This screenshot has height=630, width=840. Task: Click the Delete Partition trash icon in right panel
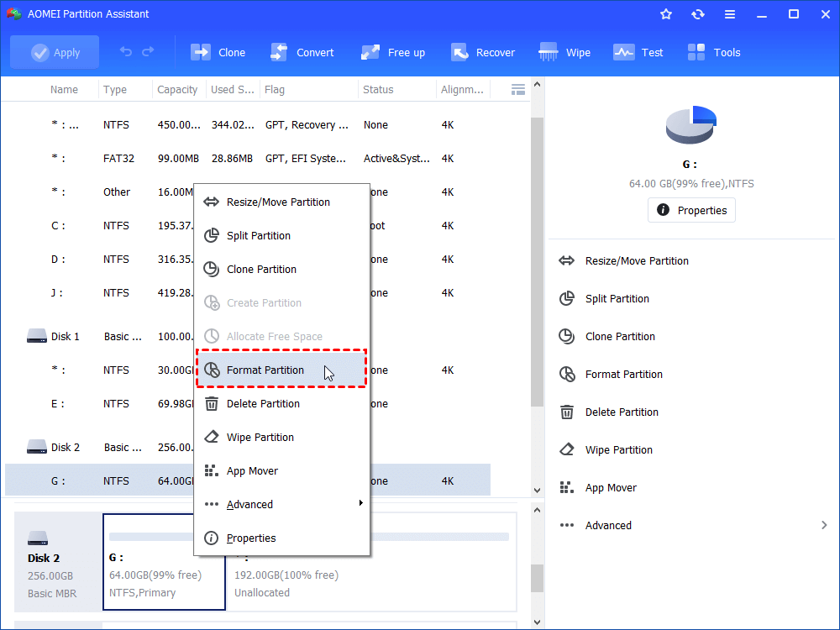click(567, 412)
